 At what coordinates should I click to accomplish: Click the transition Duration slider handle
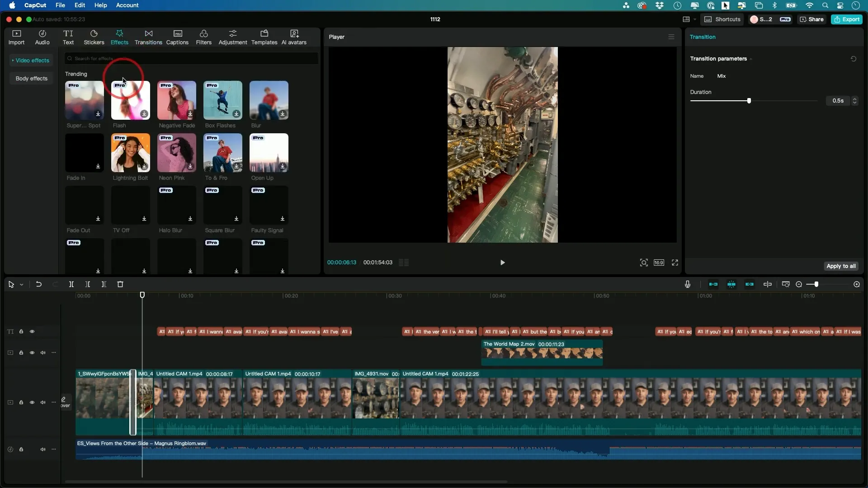[x=749, y=101]
